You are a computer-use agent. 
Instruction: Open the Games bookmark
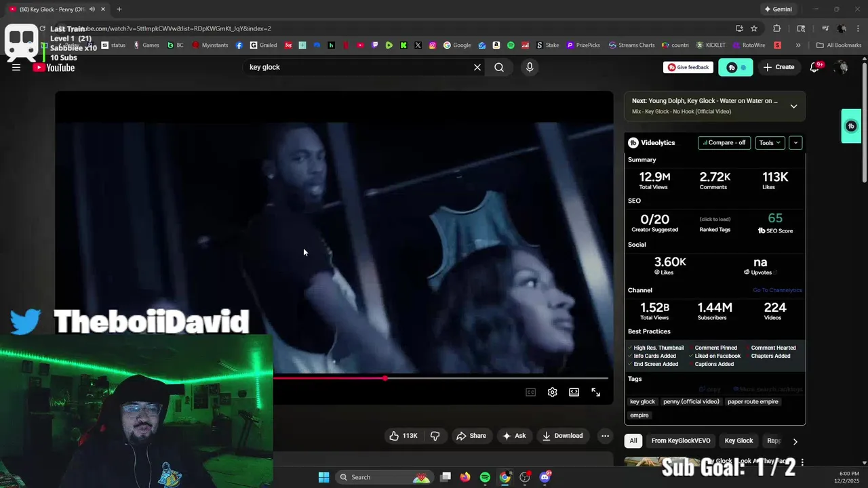point(146,45)
